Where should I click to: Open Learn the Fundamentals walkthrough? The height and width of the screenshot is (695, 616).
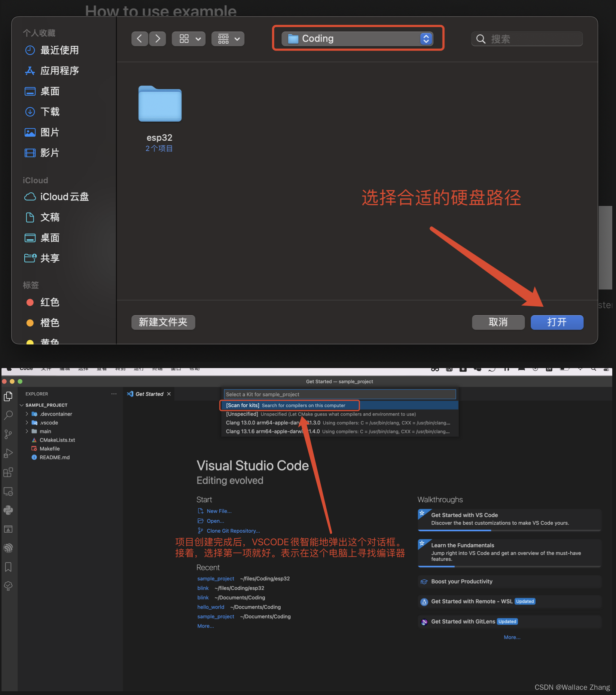click(x=509, y=553)
